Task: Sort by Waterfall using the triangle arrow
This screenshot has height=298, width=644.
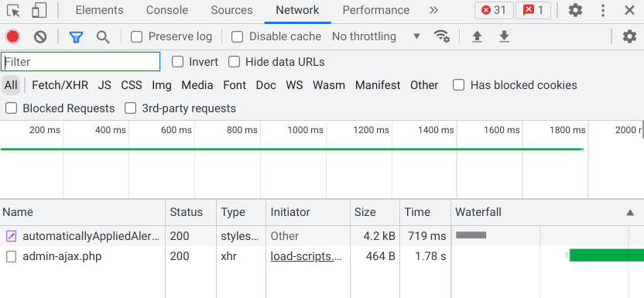Action: [629, 212]
